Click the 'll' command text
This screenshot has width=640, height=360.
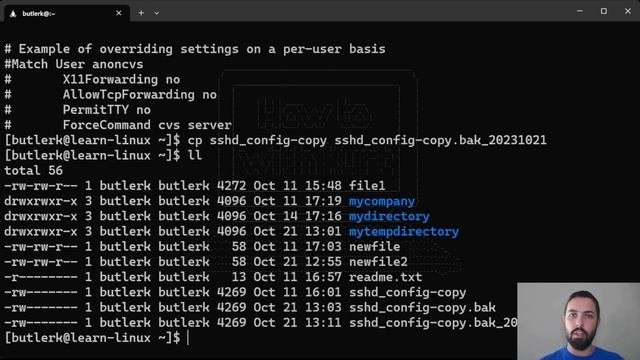195,156
